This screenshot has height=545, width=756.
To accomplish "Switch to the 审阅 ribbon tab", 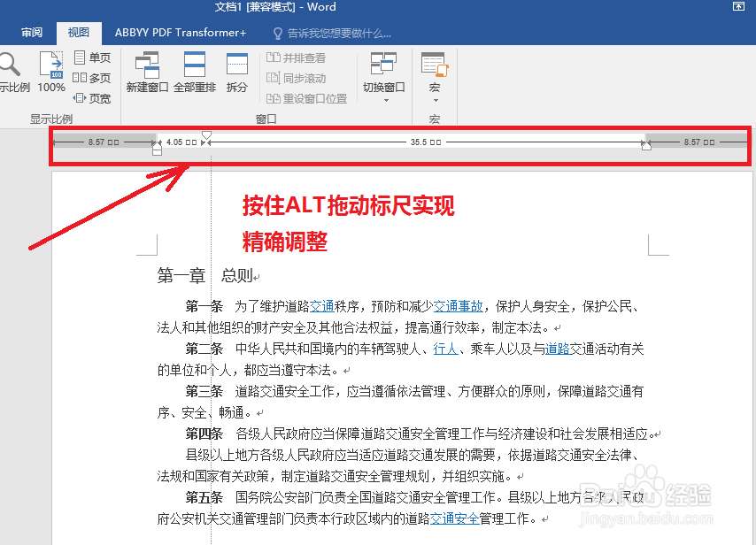I will tap(31, 33).
